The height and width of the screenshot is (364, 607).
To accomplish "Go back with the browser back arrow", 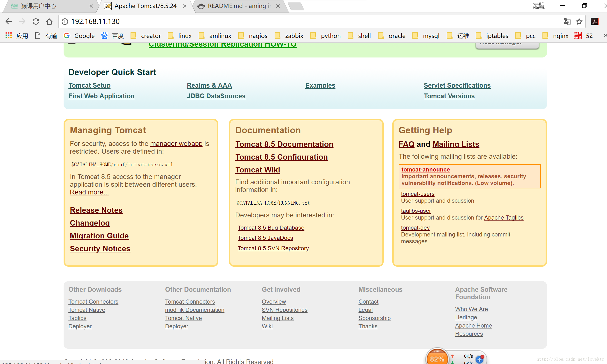I will tap(9, 21).
